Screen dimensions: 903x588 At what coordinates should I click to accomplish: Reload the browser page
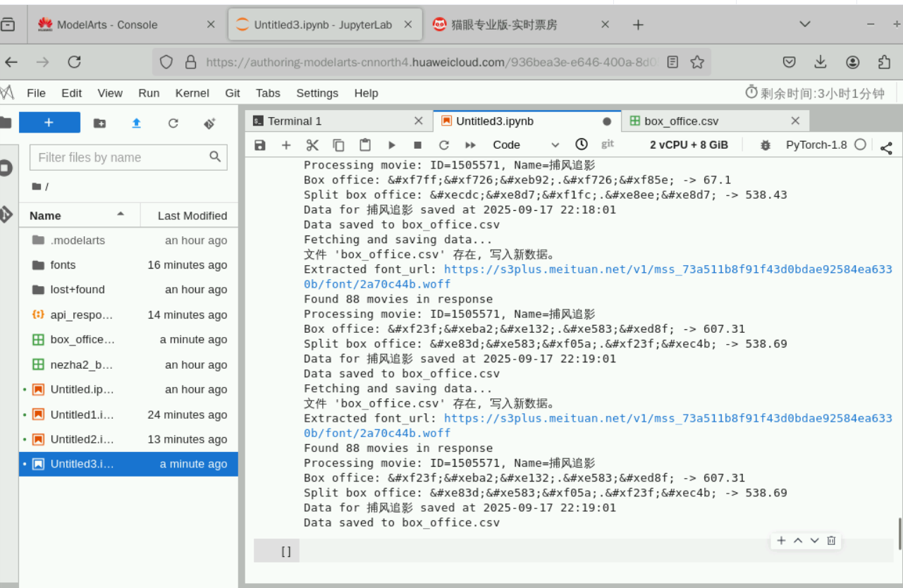pyautogui.click(x=74, y=62)
